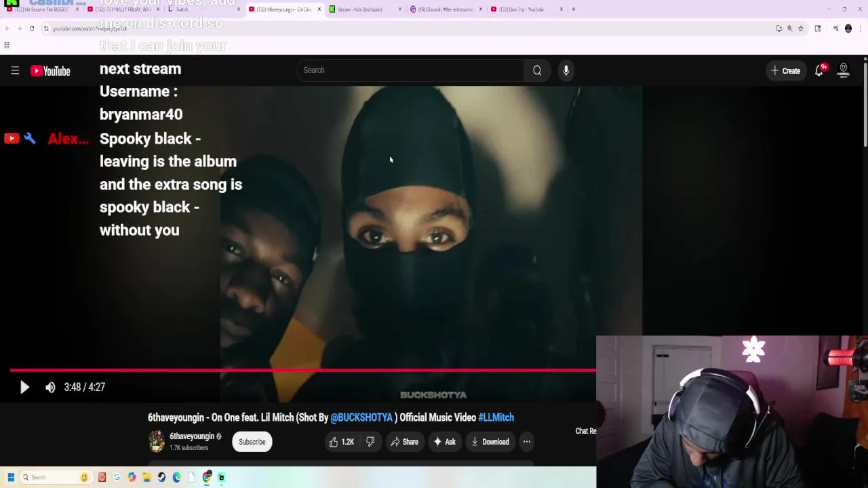868x488 pixels.
Task: Open the 6thaveyoungin channel name link
Action: 192,436
